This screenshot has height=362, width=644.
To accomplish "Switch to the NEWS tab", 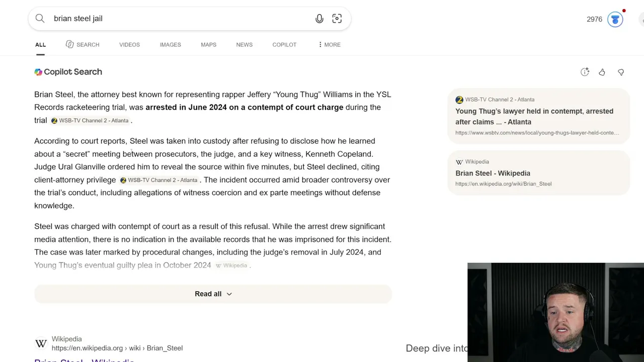I will point(245,45).
